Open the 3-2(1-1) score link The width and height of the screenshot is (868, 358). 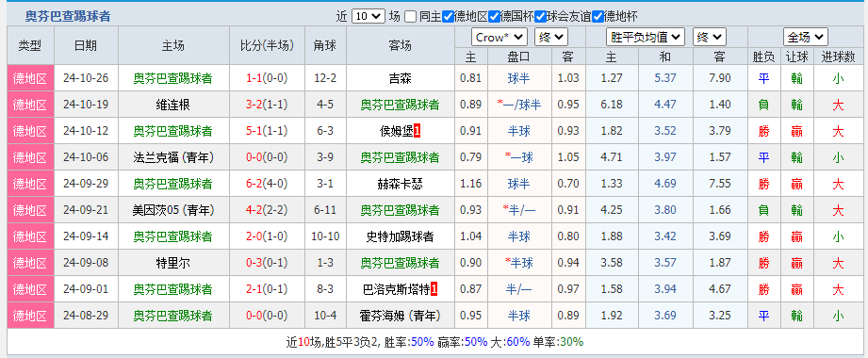pos(267,105)
